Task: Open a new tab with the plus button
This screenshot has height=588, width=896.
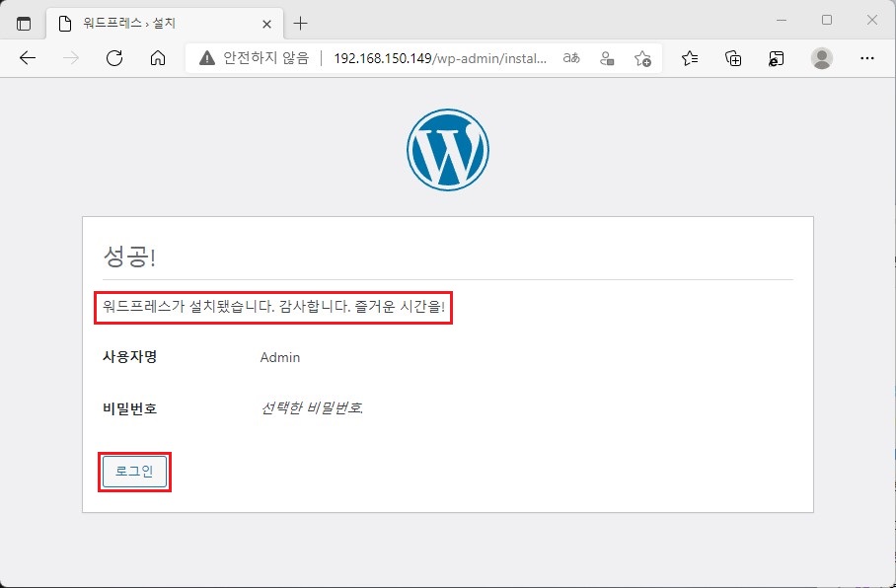Action: tap(300, 24)
